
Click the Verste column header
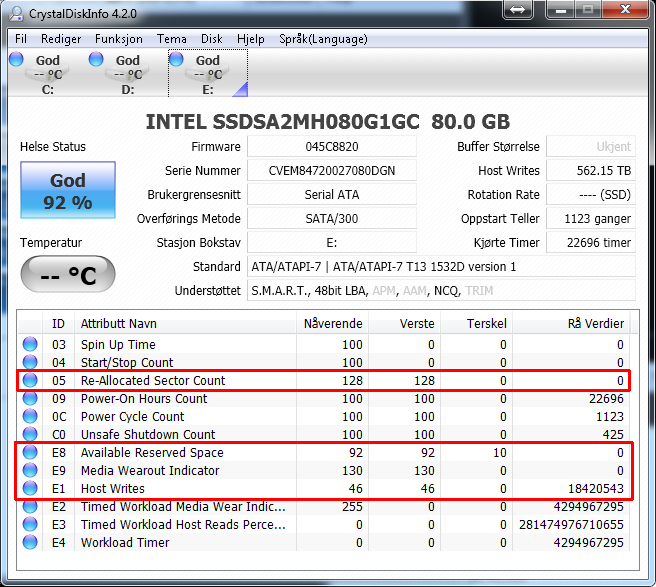[404, 323]
